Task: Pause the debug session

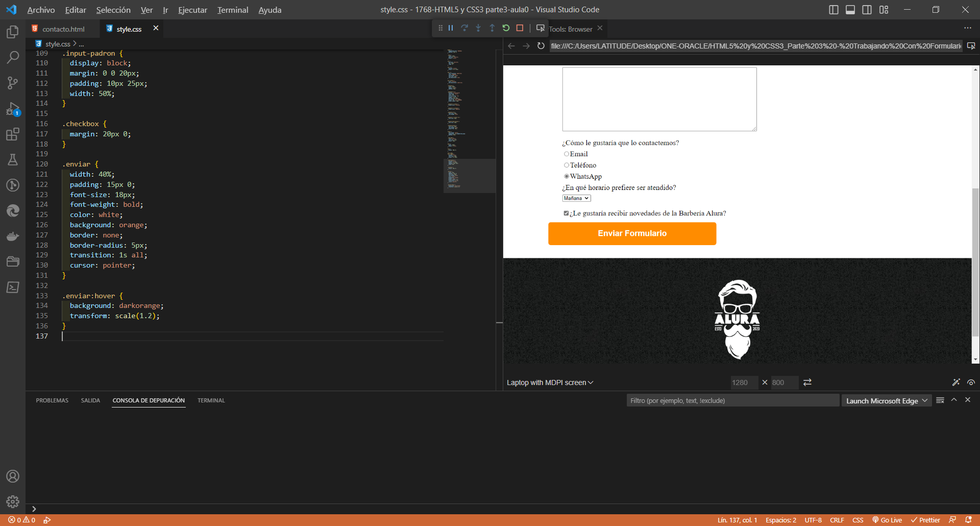Action: pos(451,28)
